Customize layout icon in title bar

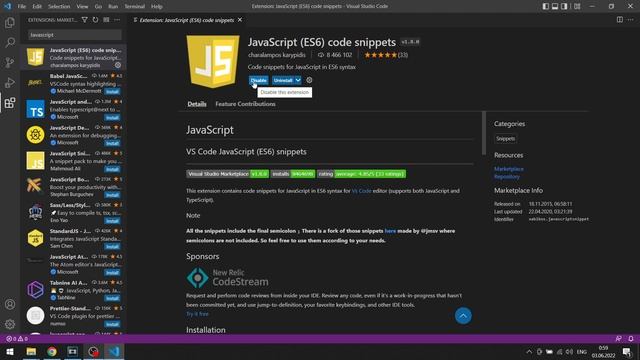pos(577,6)
